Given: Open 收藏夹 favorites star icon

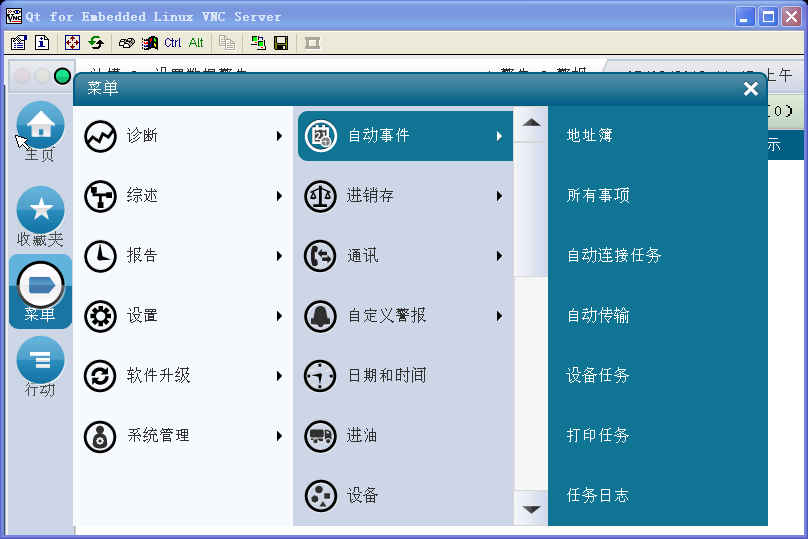Looking at the screenshot, I should pyautogui.click(x=40, y=211).
